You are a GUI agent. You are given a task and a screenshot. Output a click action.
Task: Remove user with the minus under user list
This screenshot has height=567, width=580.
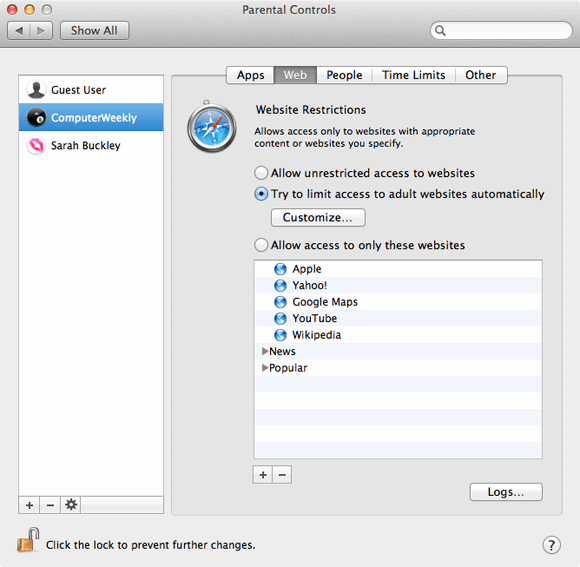(x=50, y=504)
